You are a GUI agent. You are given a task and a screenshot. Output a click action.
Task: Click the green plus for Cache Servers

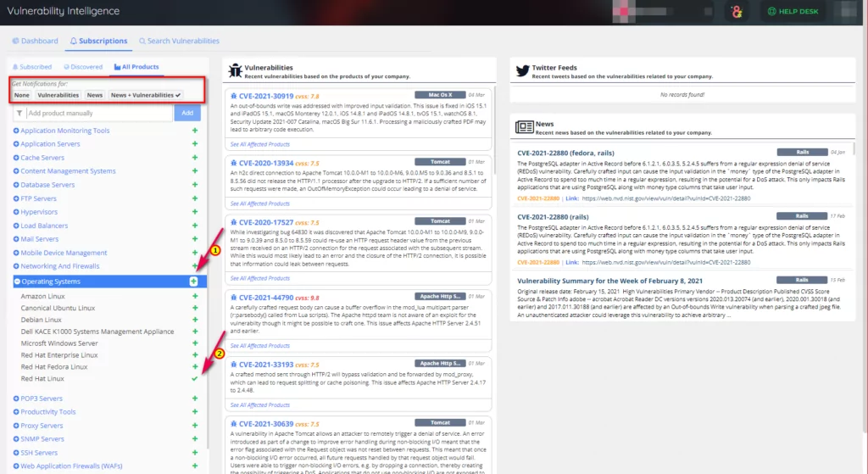pos(195,158)
